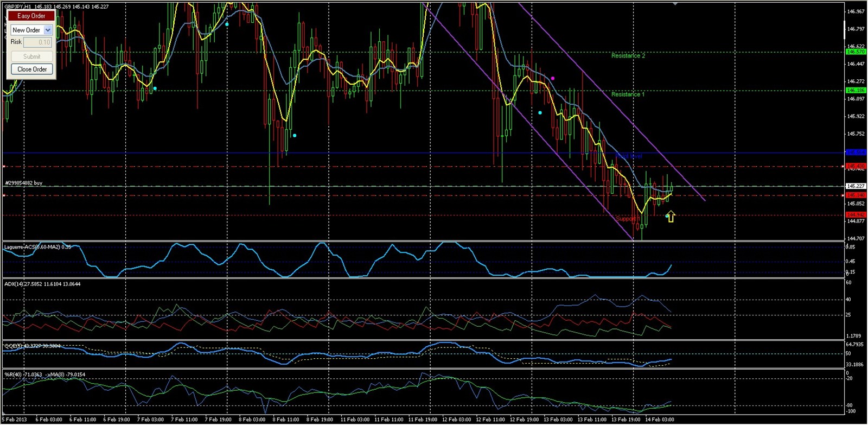Click the Easy Order panel title bar
Image resolution: width=868 pixels, height=425 pixels.
point(31,16)
